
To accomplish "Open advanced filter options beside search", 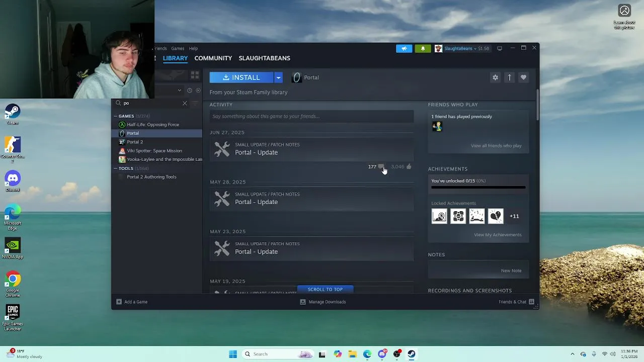I will tap(195, 103).
